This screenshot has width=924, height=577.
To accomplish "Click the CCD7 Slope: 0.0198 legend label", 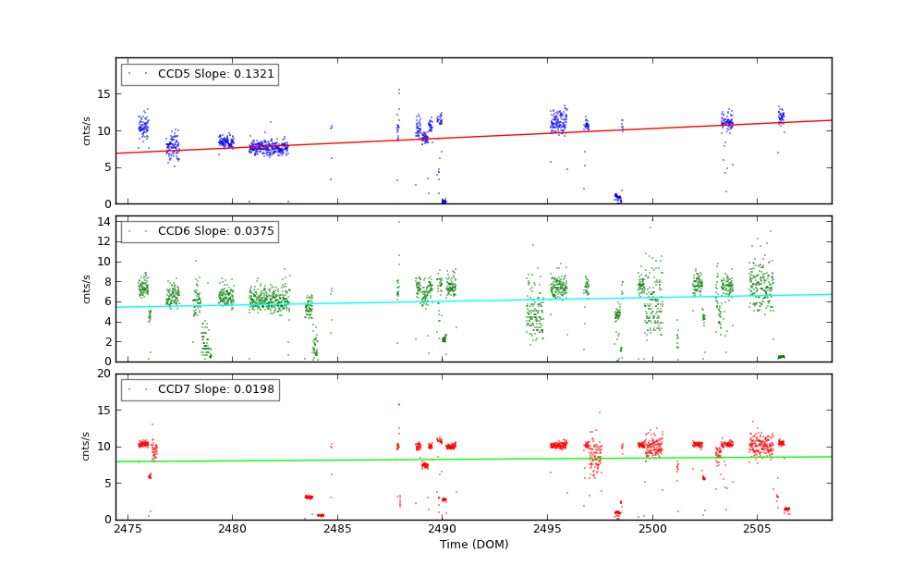I will [x=216, y=389].
